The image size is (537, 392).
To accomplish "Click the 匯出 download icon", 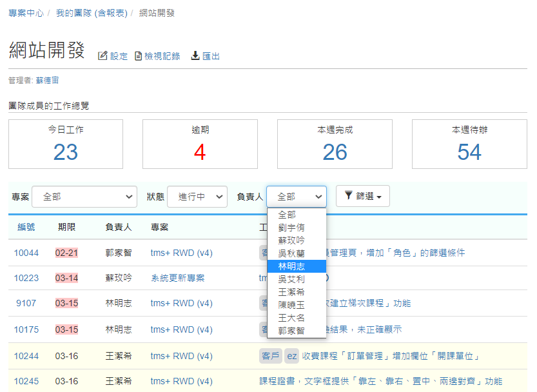I will tap(195, 56).
